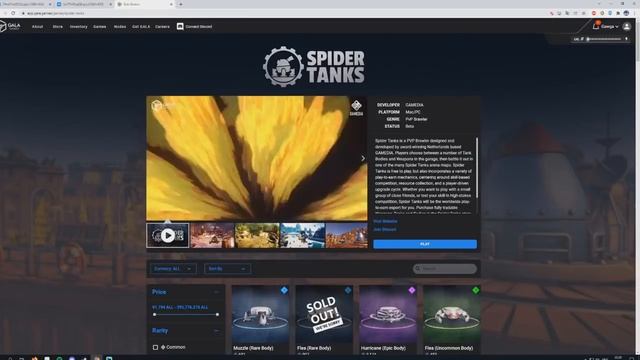Click the user profile avatar icon
640x360 pixels.
pos(627,27)
